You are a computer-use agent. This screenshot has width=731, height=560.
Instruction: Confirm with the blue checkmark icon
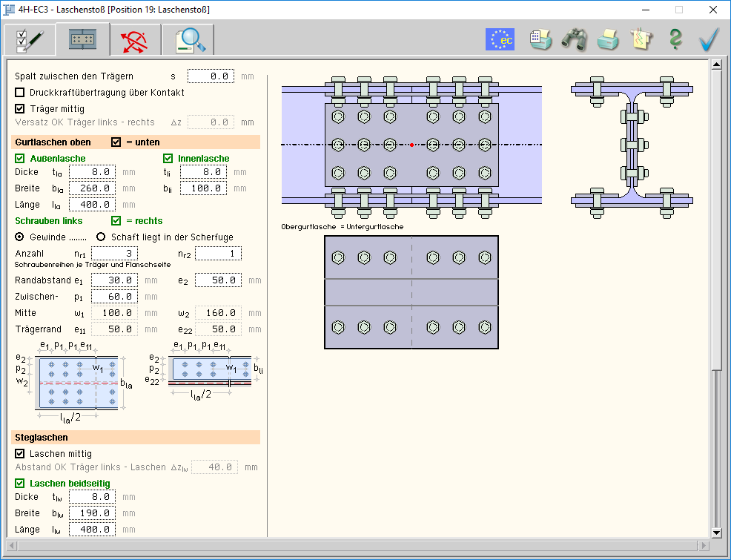[x=709, y=39]
